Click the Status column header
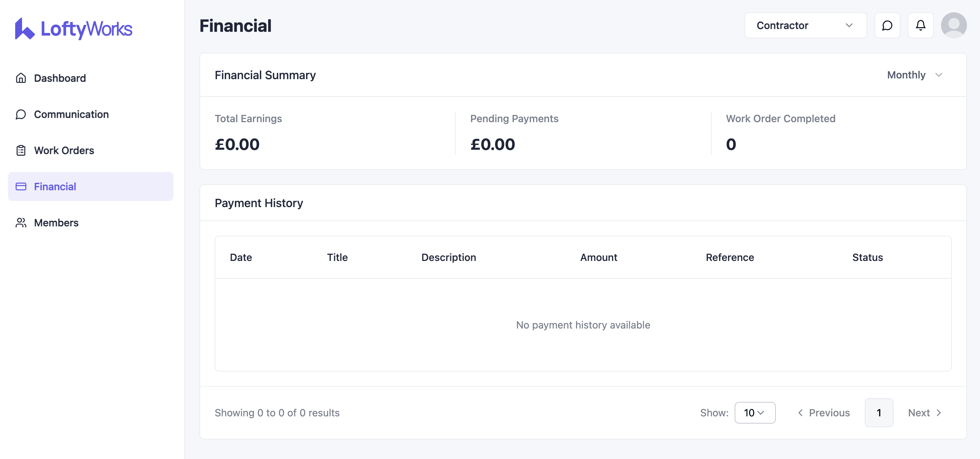 coord(867,257)
